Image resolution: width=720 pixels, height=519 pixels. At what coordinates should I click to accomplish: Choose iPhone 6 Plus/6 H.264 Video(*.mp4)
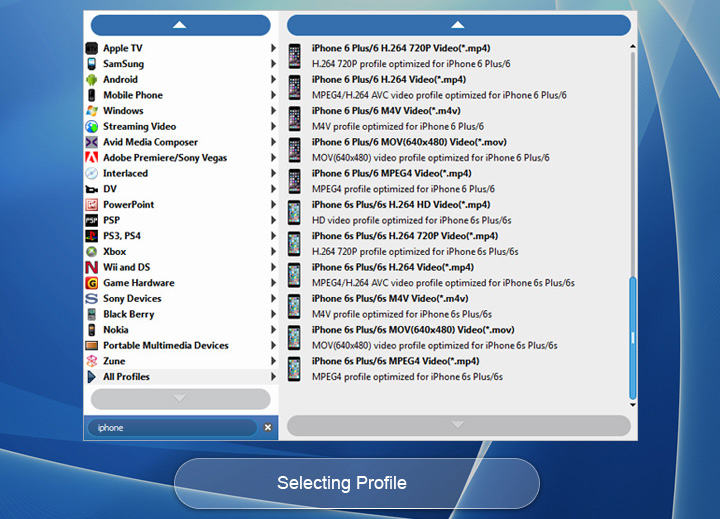point(458,87)
